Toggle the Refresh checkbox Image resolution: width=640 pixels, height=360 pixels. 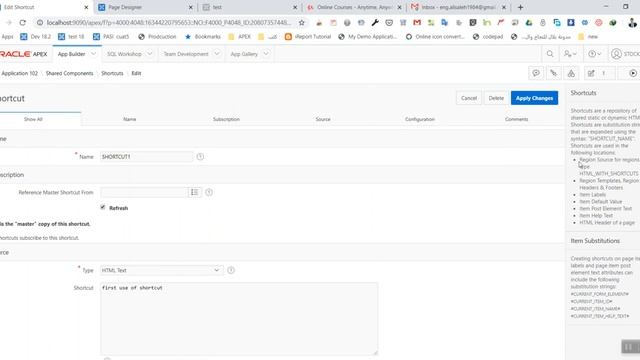click(x=103, y=207)
